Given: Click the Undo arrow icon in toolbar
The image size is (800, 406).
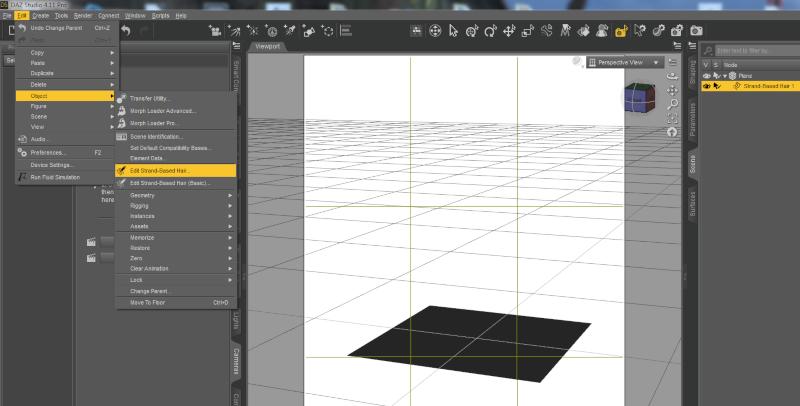Looking at the screenshot, I should 126,31.
